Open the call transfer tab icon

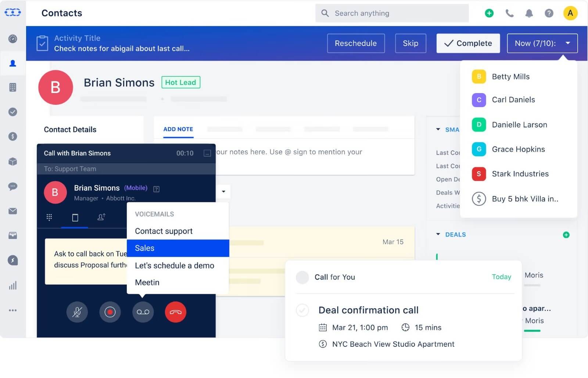(x=101, y=217)
